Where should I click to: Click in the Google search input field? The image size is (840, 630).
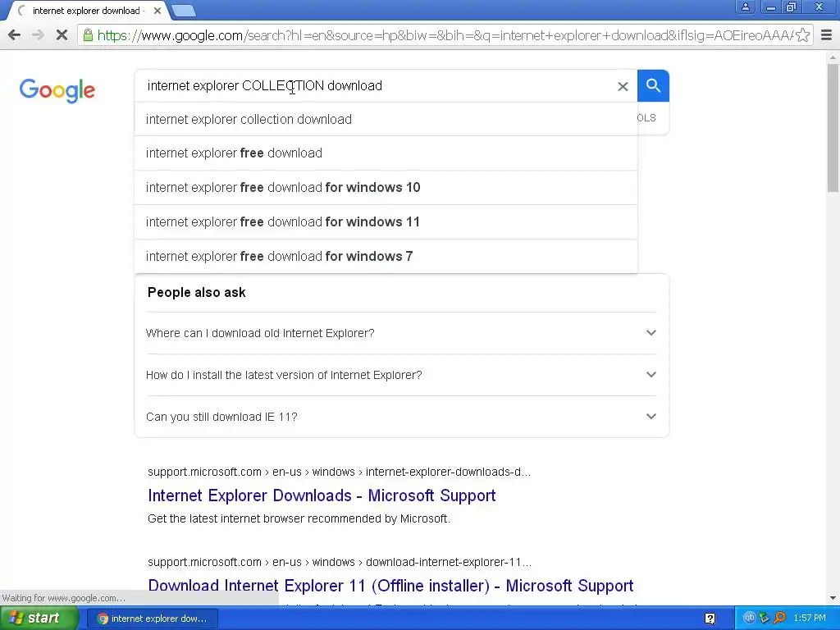(375, 85)
